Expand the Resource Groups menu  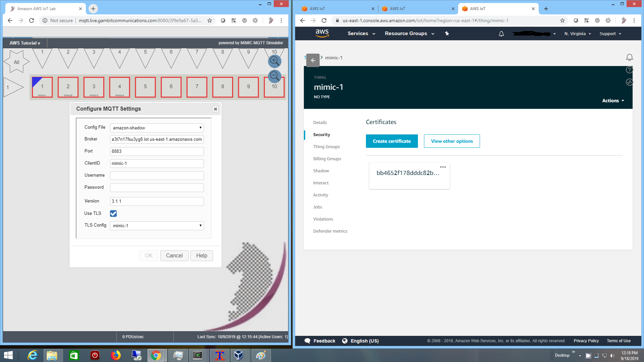click(x=410, y=34)
